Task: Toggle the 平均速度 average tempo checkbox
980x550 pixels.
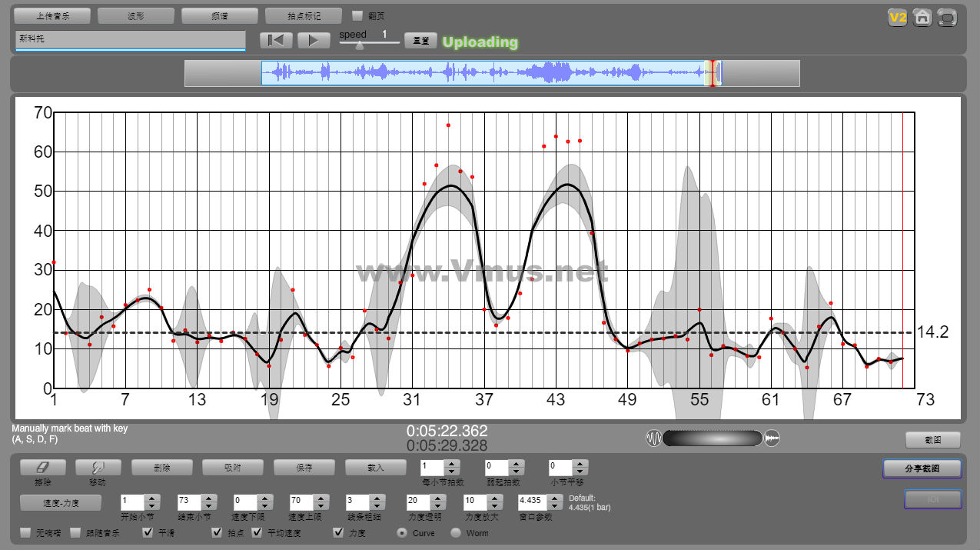Action: pos(257,532)
